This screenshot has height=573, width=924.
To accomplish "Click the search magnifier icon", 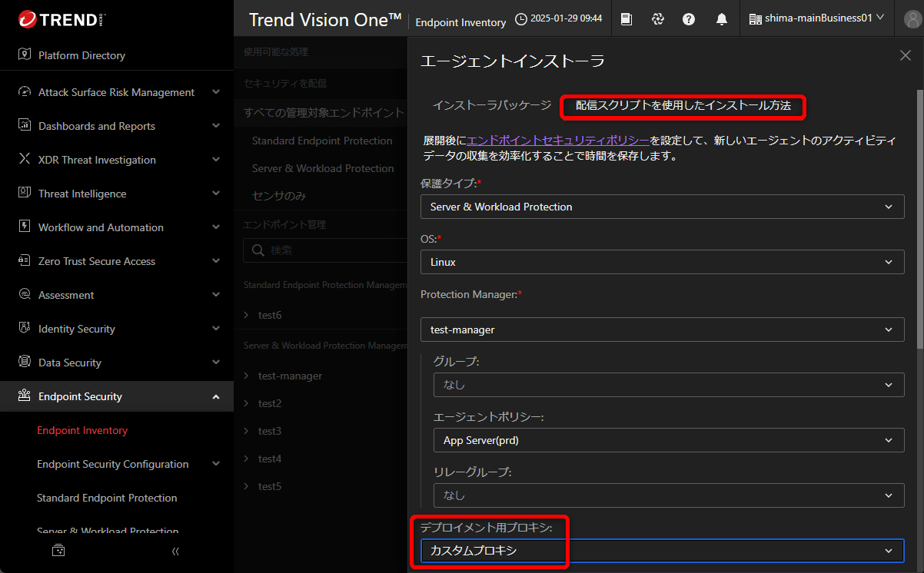I will tap(258, 250).
